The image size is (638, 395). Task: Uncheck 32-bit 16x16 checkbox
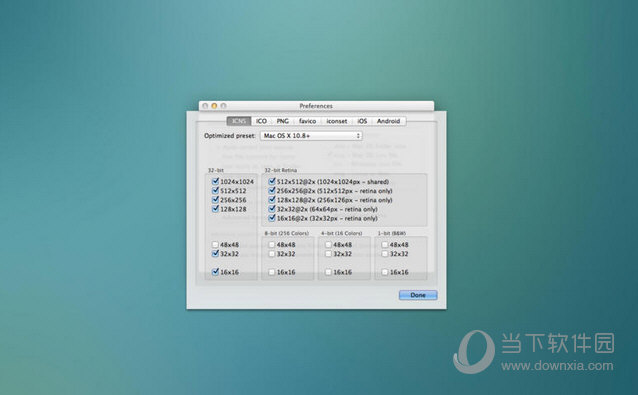click(215, 272)
